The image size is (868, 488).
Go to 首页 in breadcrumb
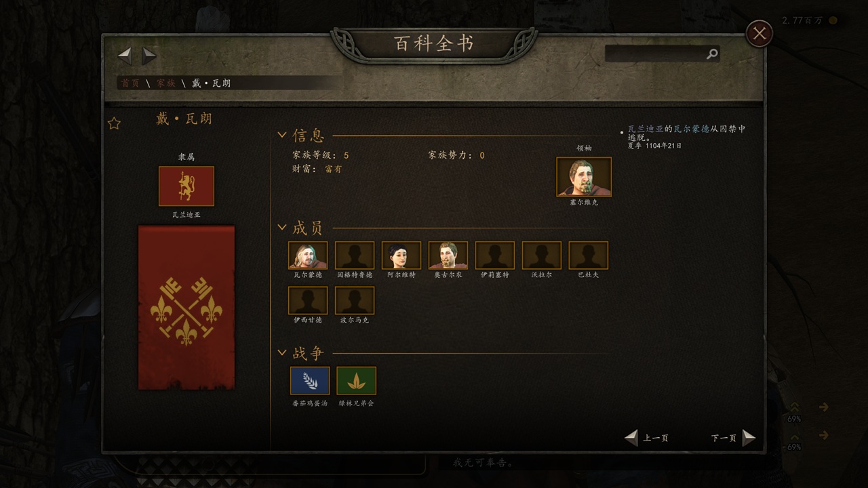click(x=130, y=83)
